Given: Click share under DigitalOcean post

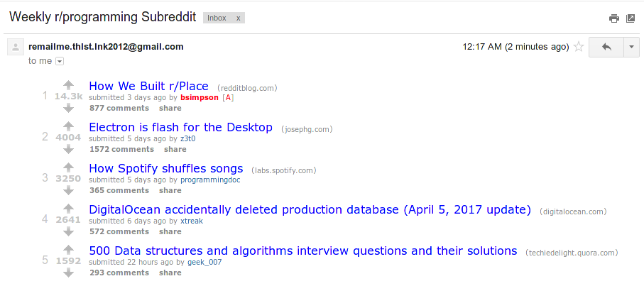Looking at the screenshot, I should [x=170, y=231].
